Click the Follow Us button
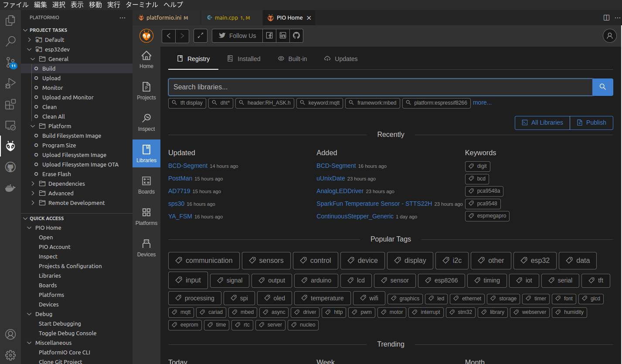 [237, 36]
